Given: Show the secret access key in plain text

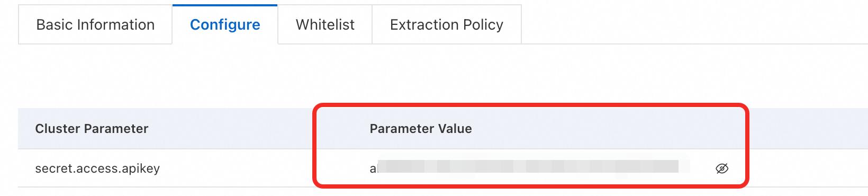Looking at the screenshot, I should 722,168.
